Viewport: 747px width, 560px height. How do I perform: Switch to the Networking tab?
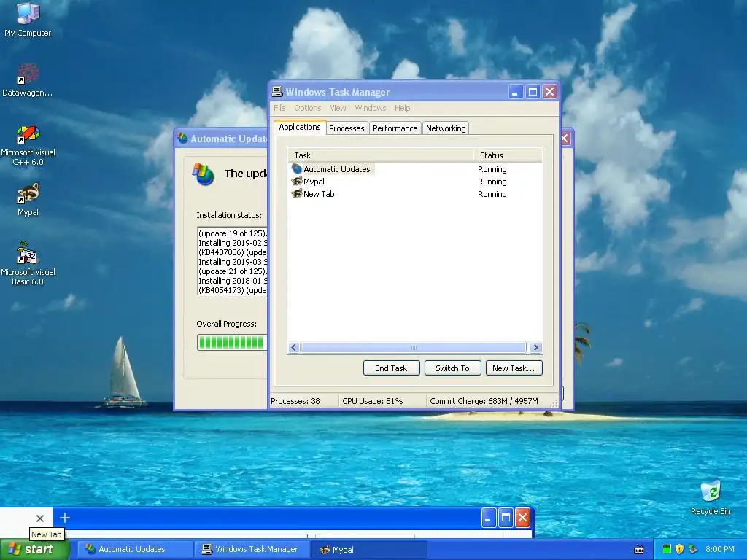tap(446, 128)
